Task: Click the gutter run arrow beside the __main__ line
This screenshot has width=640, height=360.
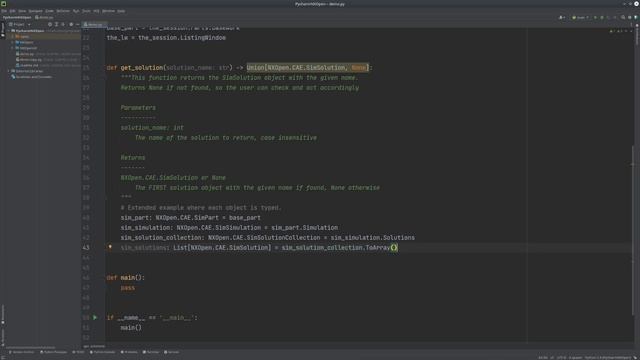Action: pyautogui.click(x=95, y=317)
